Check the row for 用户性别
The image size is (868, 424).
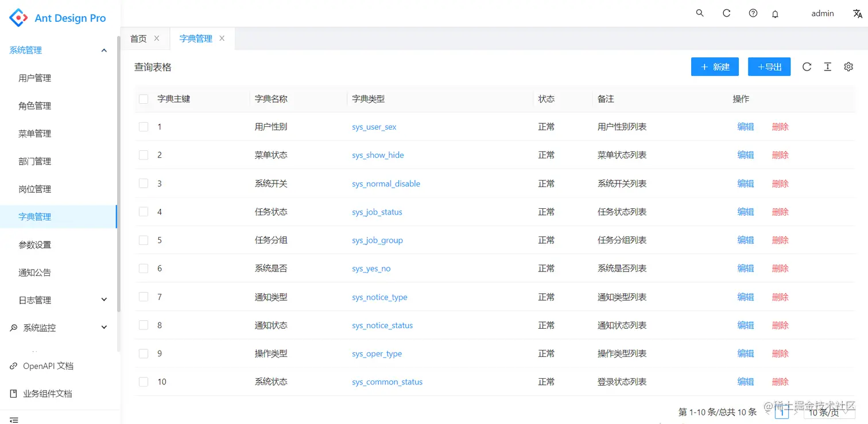point(144,127)
